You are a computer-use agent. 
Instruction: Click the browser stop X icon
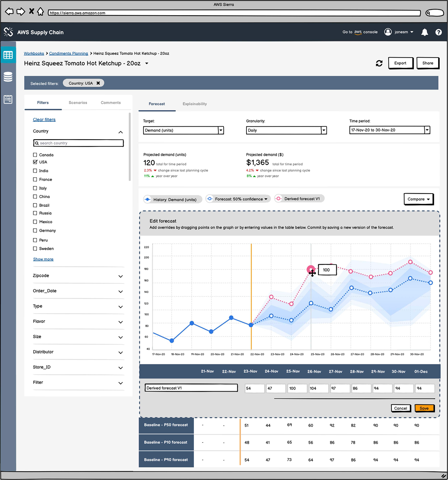tap(32, 11)
